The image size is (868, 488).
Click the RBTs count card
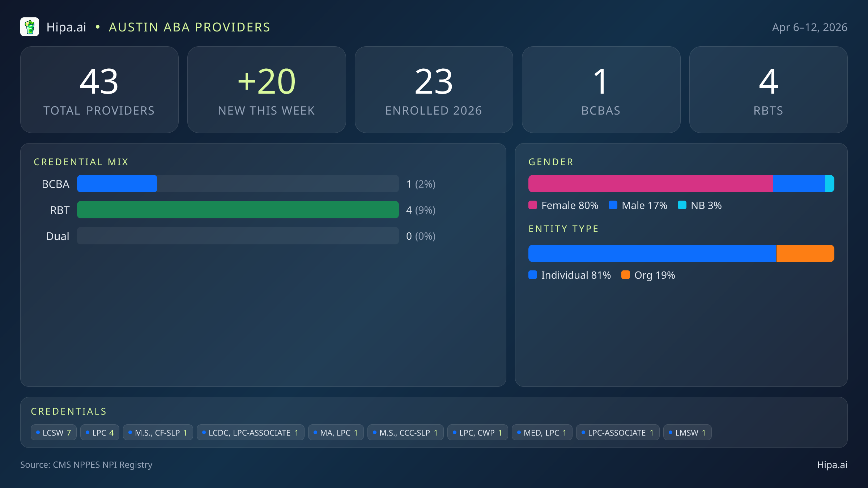tap(768, 90)
